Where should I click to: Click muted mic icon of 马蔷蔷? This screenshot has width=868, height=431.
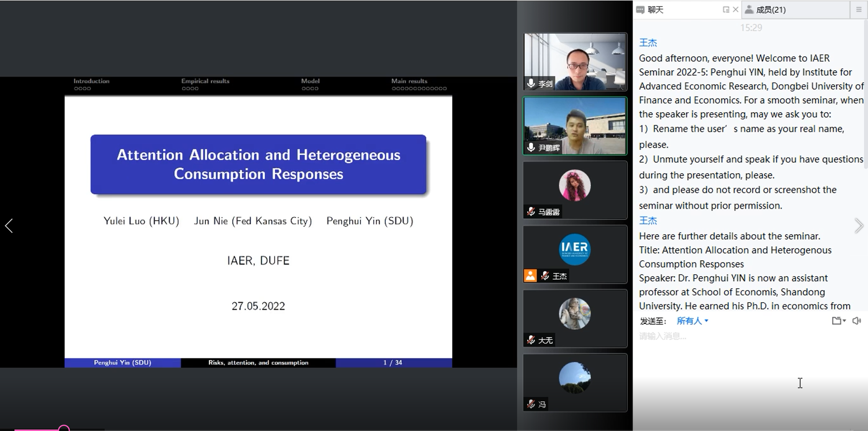(531, 212)
